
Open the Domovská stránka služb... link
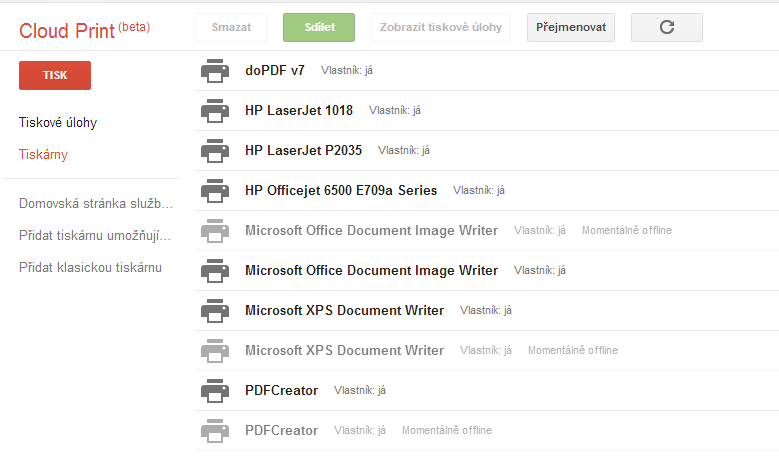point(96,204)
